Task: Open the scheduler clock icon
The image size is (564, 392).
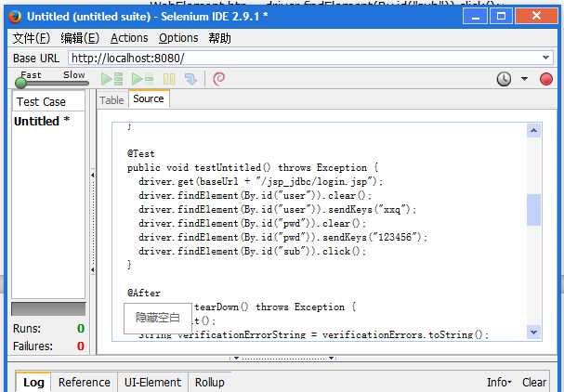Action: 504,79
